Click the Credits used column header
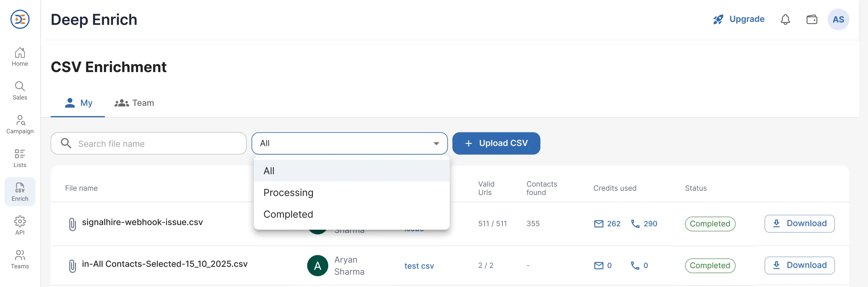868x287 pixels. pyautogui.click(x=615, y=188)
